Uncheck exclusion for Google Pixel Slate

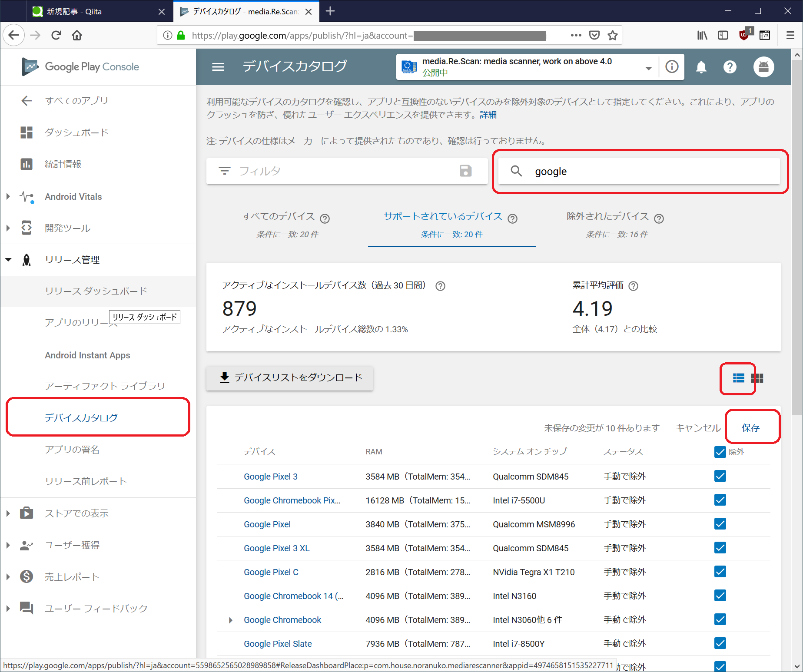(720, 643)
